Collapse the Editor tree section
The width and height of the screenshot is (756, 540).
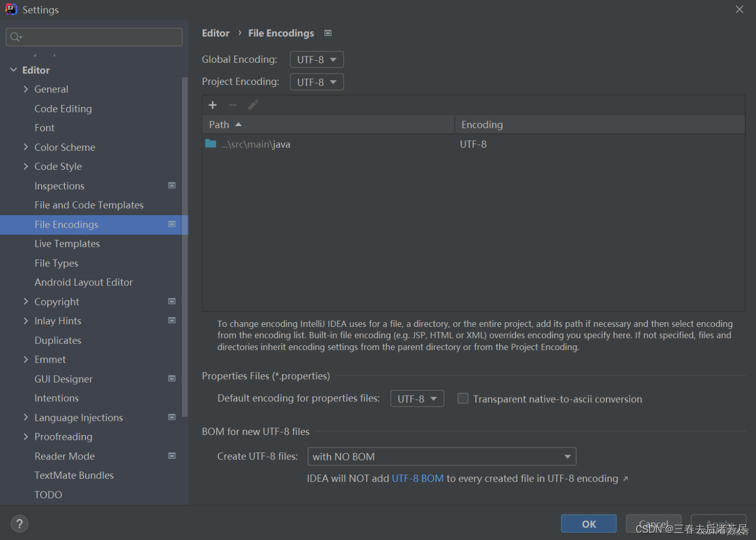tap(14, 70)
